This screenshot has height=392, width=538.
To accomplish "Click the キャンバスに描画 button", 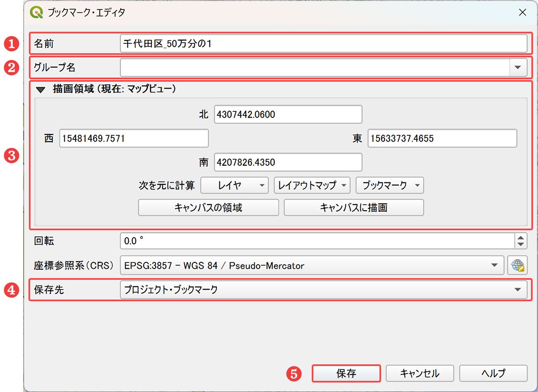I will pos(354,208).
